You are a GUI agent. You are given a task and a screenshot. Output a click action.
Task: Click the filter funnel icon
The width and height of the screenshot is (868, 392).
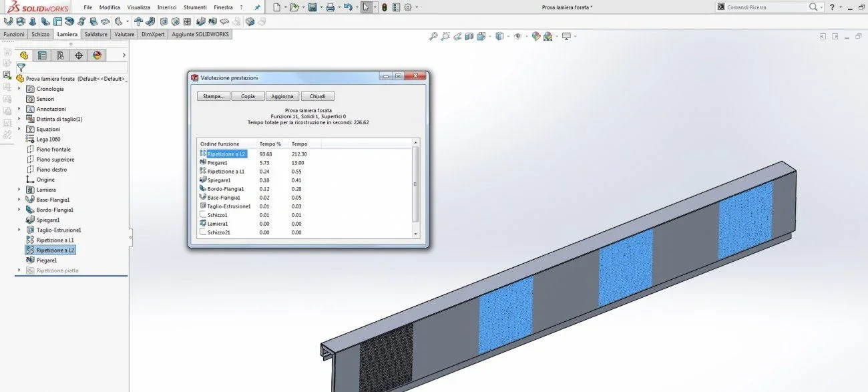point(21,67)
